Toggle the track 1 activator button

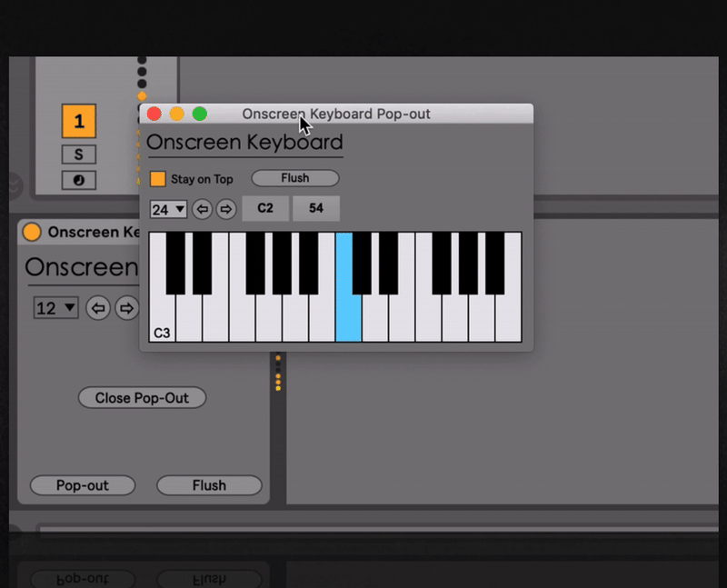79,121
